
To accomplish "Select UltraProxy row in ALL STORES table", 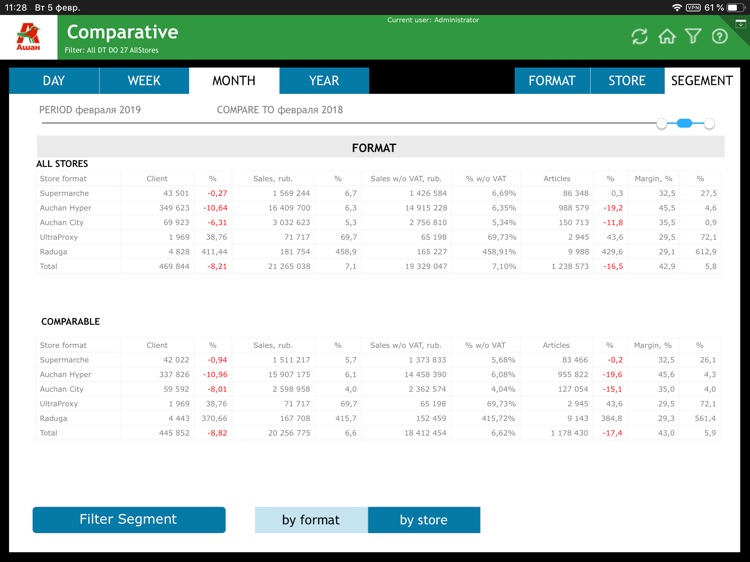I will [x=378, y=237].
